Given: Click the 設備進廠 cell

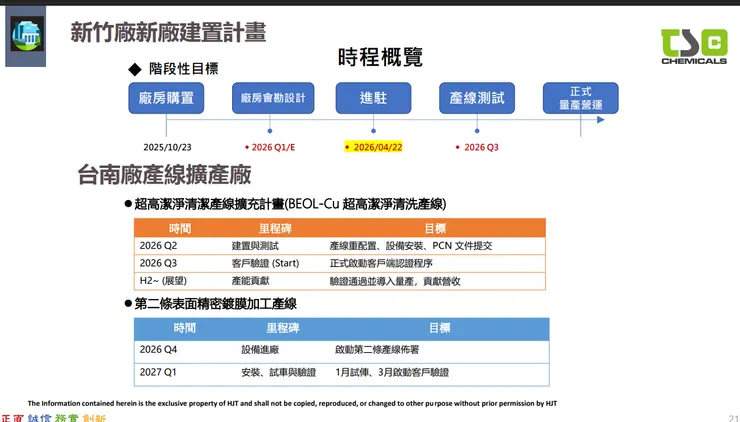Looking at the screenshot, I should (260, 350).
